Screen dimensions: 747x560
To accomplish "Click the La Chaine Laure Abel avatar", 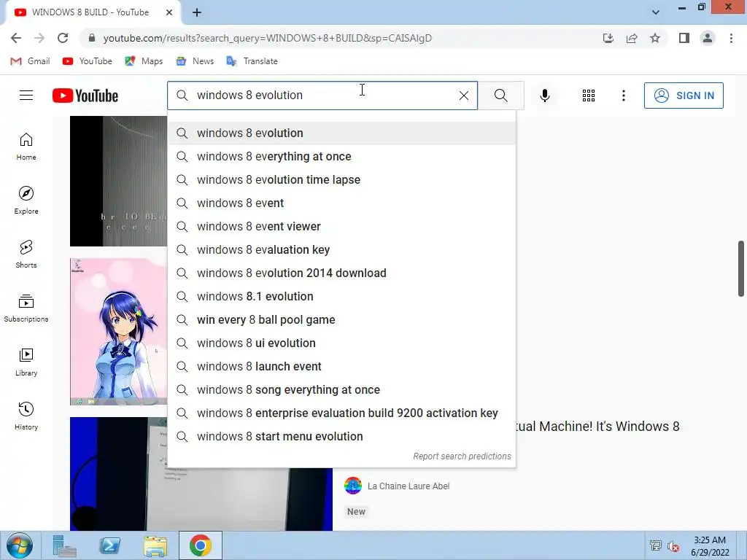I will pos(353,486).
